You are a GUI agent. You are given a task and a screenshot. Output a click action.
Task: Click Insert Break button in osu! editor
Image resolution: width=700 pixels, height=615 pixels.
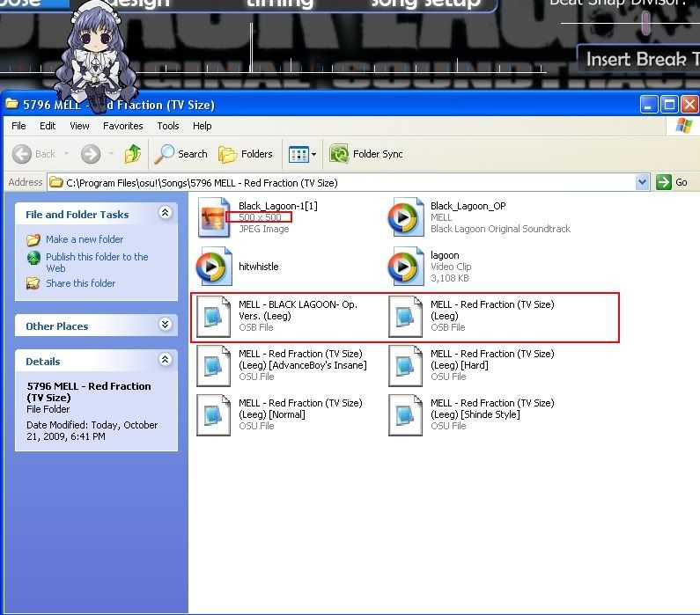639,59
